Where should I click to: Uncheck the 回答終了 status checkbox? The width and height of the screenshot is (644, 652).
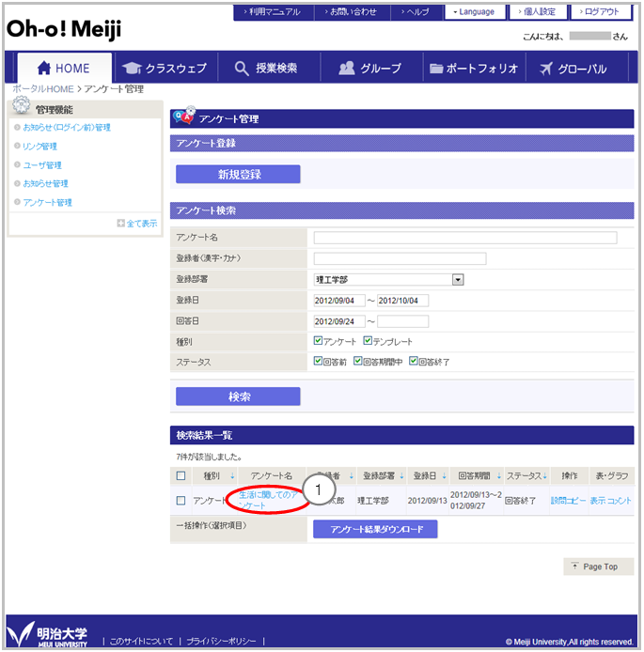(x=413, y=361)
